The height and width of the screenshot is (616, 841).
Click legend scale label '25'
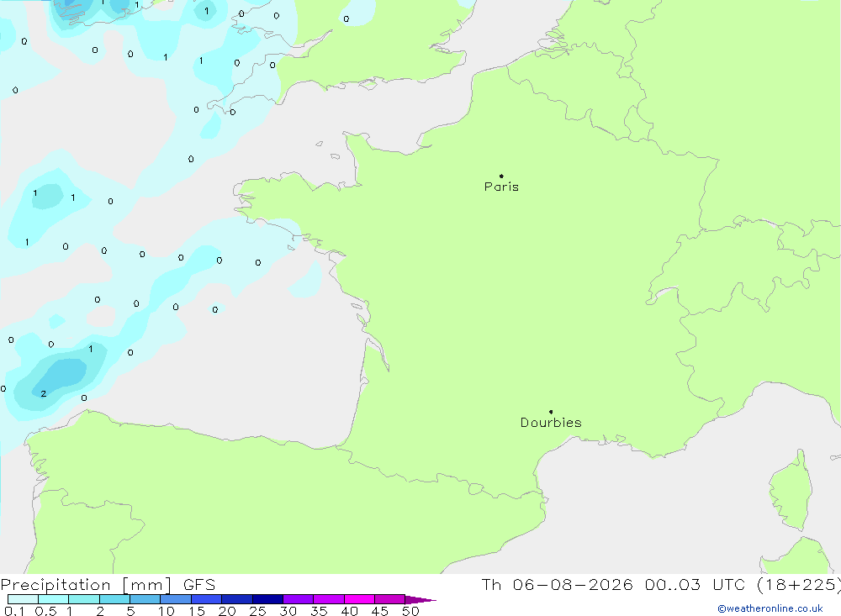[x=257, y=611]
